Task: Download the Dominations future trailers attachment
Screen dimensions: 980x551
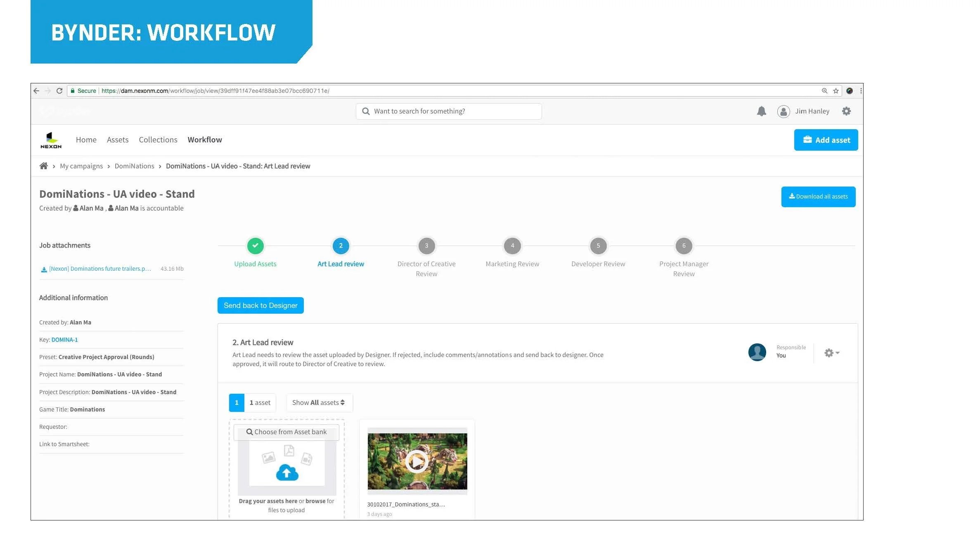Action: (x=100, y=269)
